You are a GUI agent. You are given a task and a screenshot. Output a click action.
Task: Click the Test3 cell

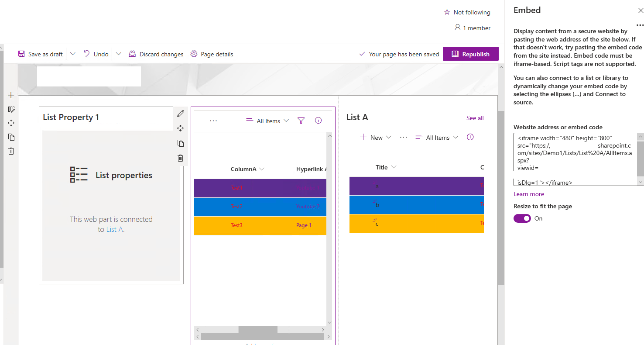(x=236, y=225)
